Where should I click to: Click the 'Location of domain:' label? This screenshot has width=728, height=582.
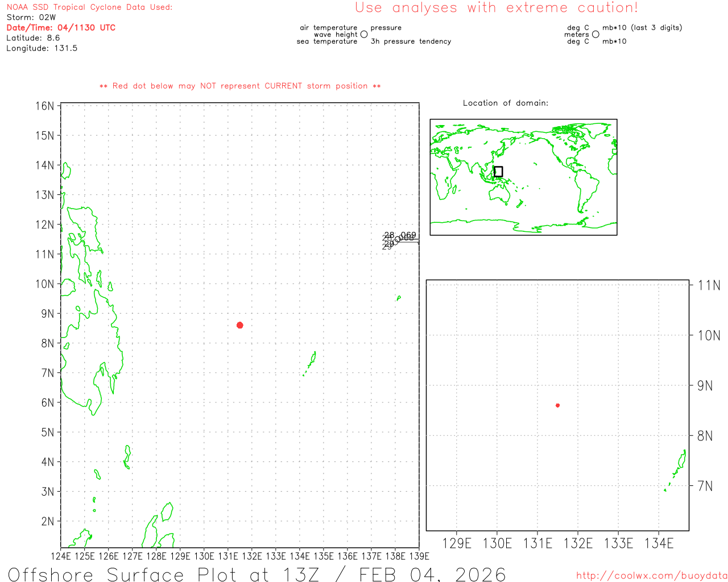pyautogui.click(x=506, y=103)
